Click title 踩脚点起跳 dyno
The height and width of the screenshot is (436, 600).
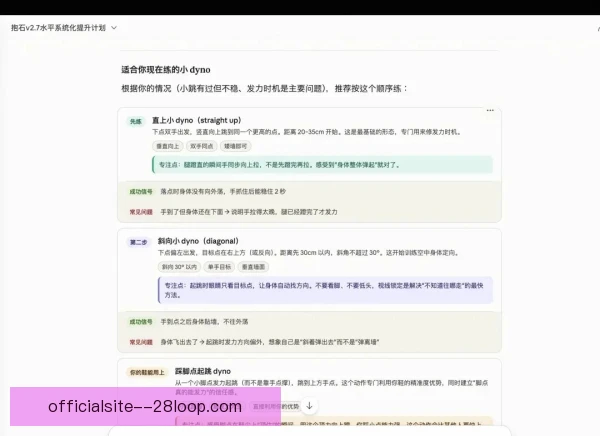[x=203, y=371]
